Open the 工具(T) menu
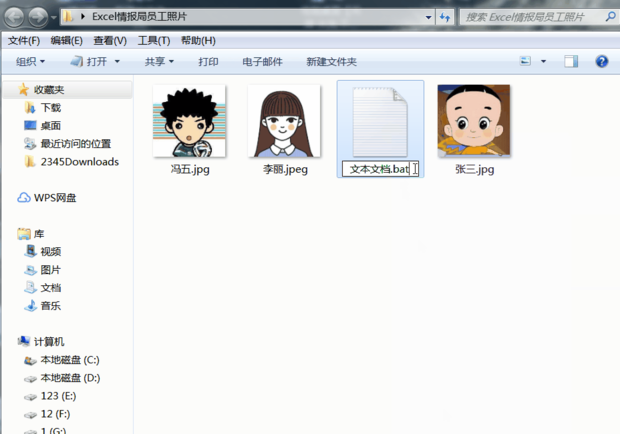 pyautogui.click(x=154, y=41)
